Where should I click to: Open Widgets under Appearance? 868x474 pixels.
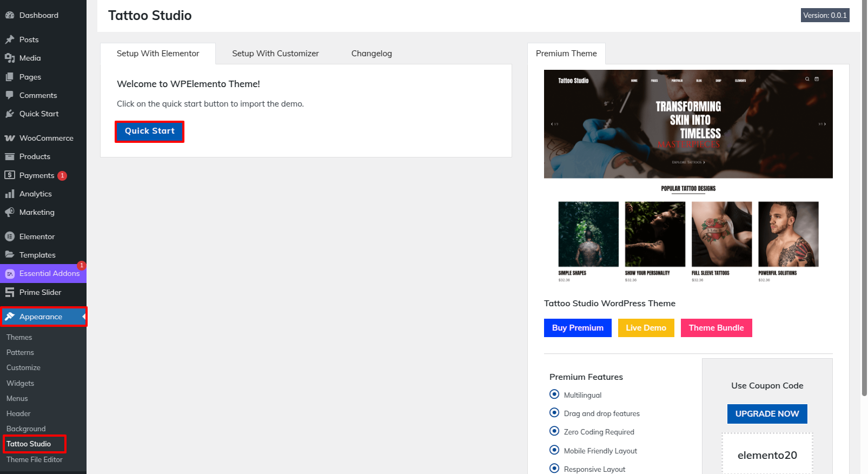click(x=20, y=383)
